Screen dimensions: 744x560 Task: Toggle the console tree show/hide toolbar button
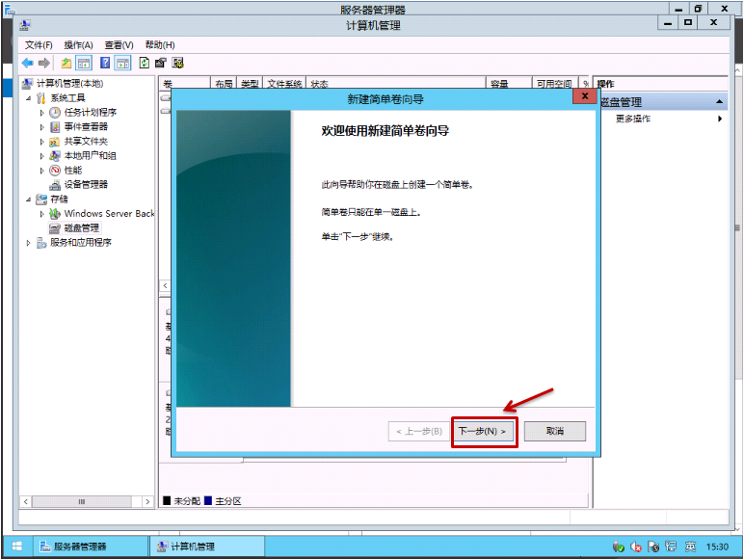tap(84, 63)
